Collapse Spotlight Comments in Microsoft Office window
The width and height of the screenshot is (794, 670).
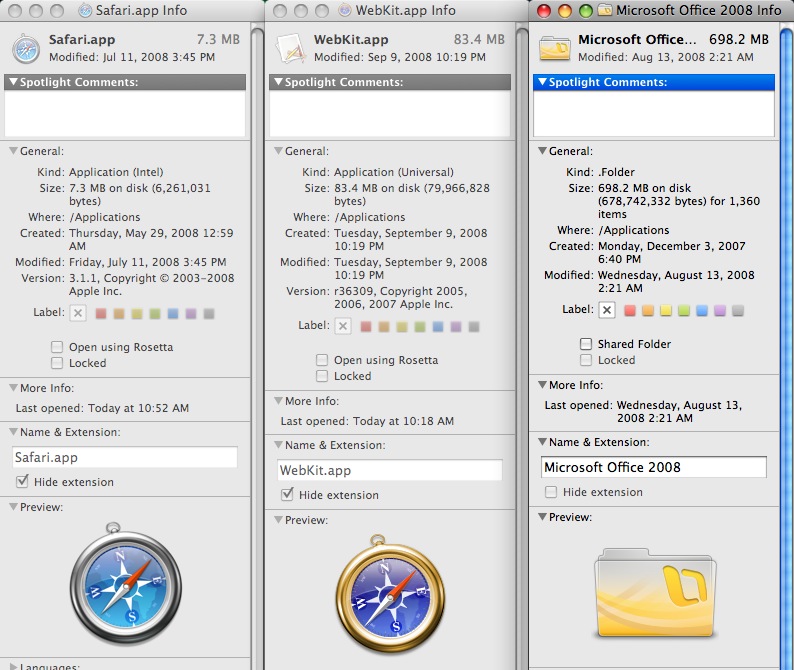(x=543, y=82)
